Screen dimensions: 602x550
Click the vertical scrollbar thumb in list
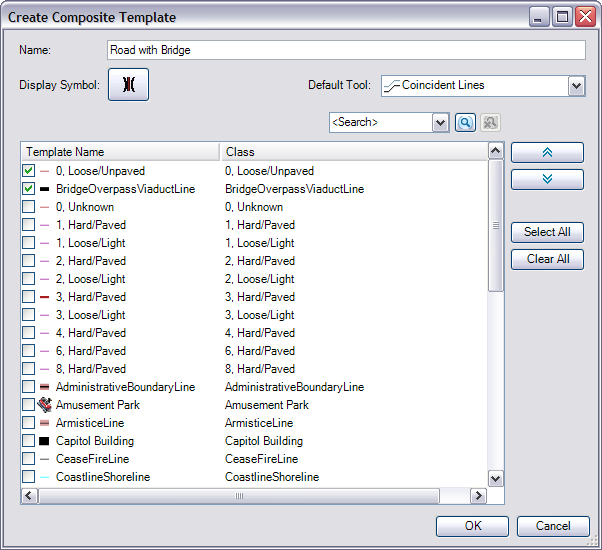point(495,225)
